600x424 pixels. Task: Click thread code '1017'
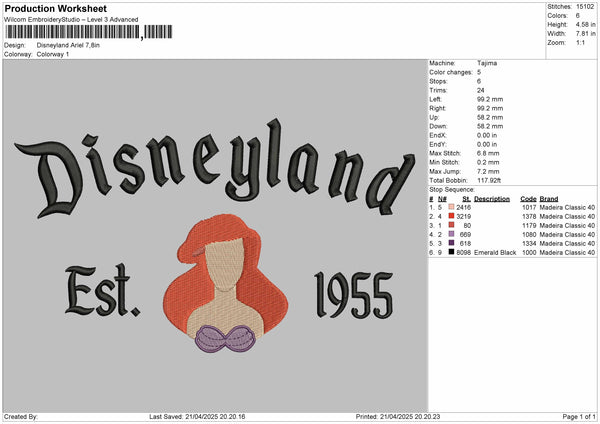[529, 207]
